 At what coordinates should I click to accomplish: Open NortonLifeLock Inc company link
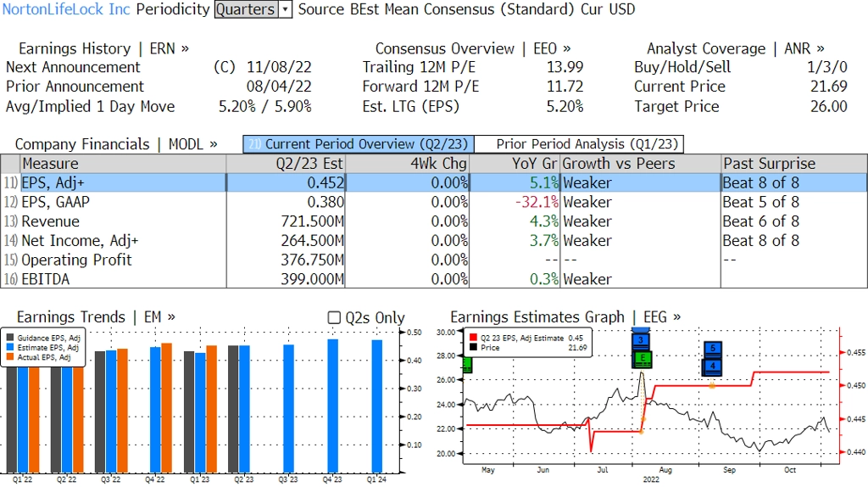coord(66,9)
